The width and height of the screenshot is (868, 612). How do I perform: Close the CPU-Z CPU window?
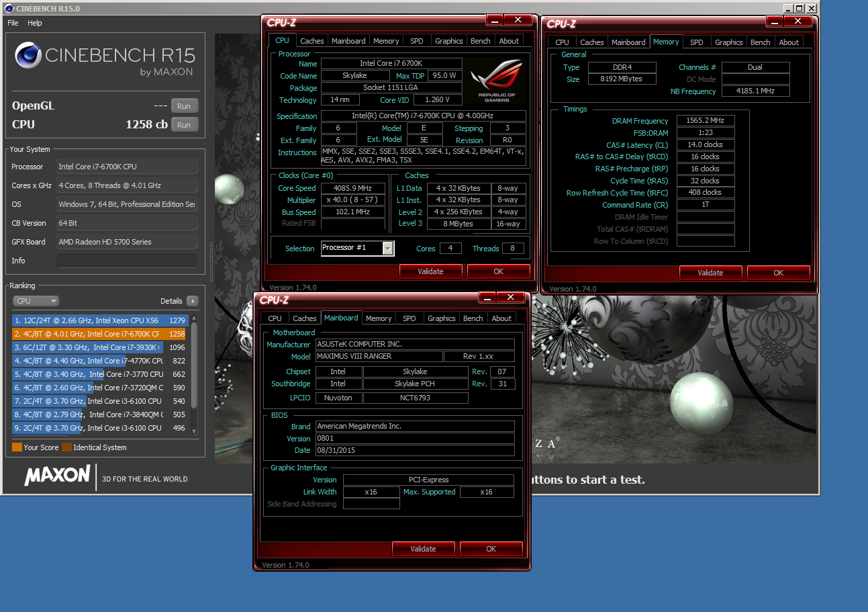[518, 19]
